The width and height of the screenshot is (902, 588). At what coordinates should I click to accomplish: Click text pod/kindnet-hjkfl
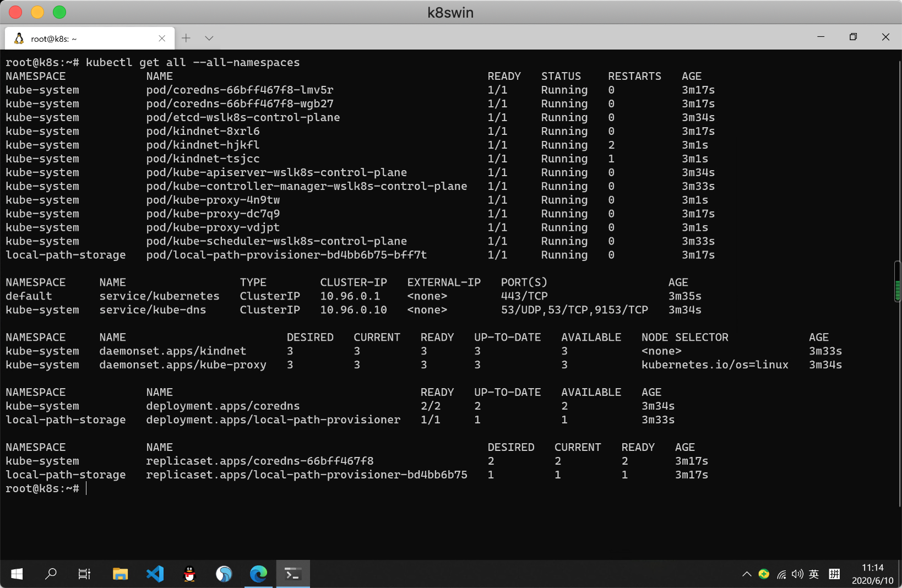tap(203, 145)
